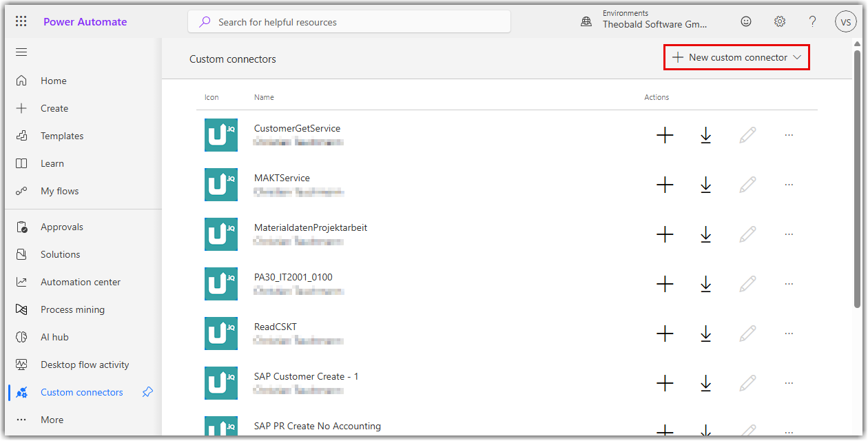The width and height of the screenshot is (868, 441).
Task: Unpin Custom connectors with pin icon
Action: [147, 392]
